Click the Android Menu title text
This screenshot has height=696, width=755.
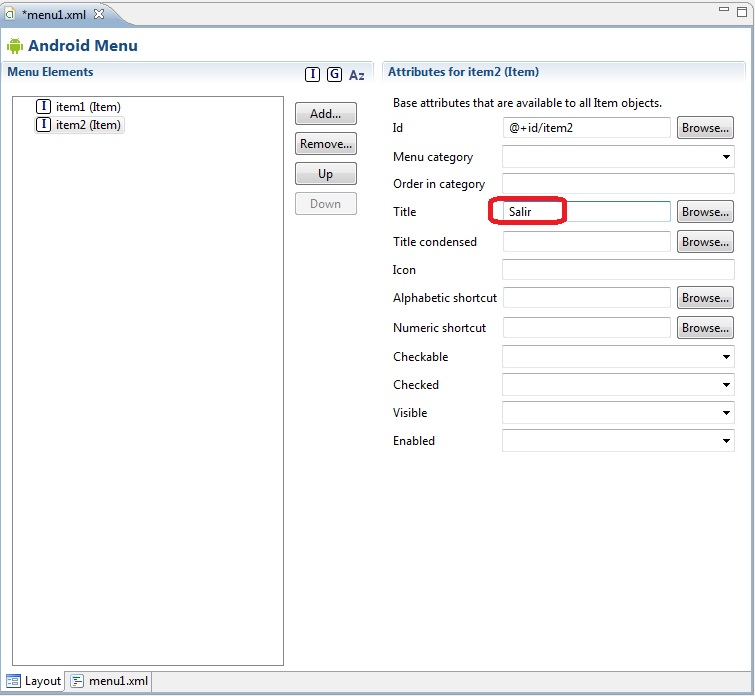[x=83, y=45]
